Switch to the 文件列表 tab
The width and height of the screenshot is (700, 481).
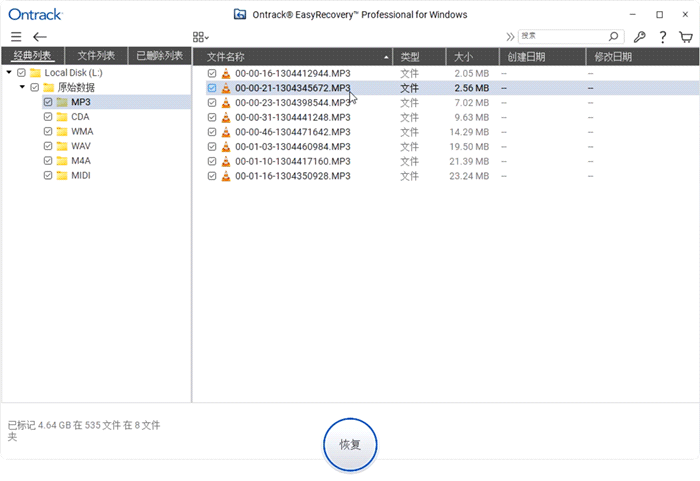point(96,56)
